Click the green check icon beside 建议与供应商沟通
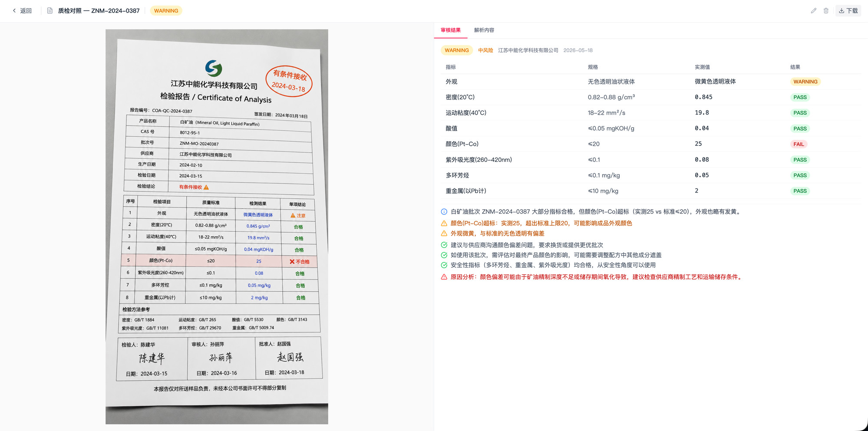Viewport: 868px width, 431px height. coord(444,245)
